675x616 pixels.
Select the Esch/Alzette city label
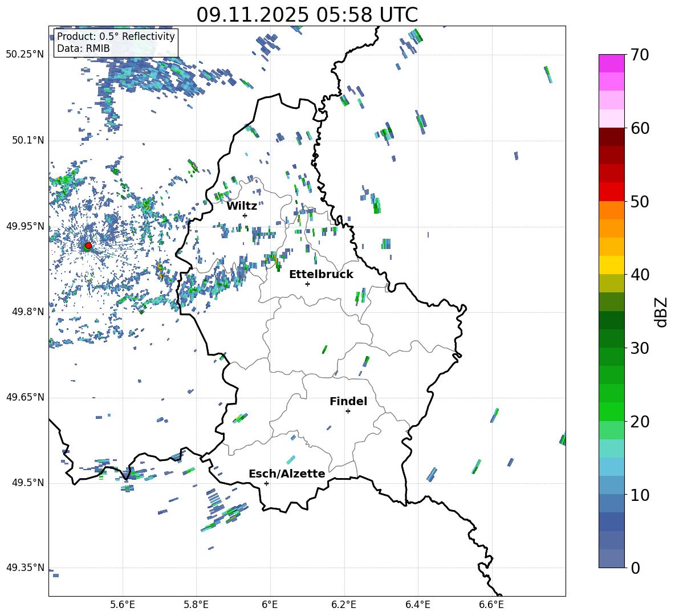(287, 474)
